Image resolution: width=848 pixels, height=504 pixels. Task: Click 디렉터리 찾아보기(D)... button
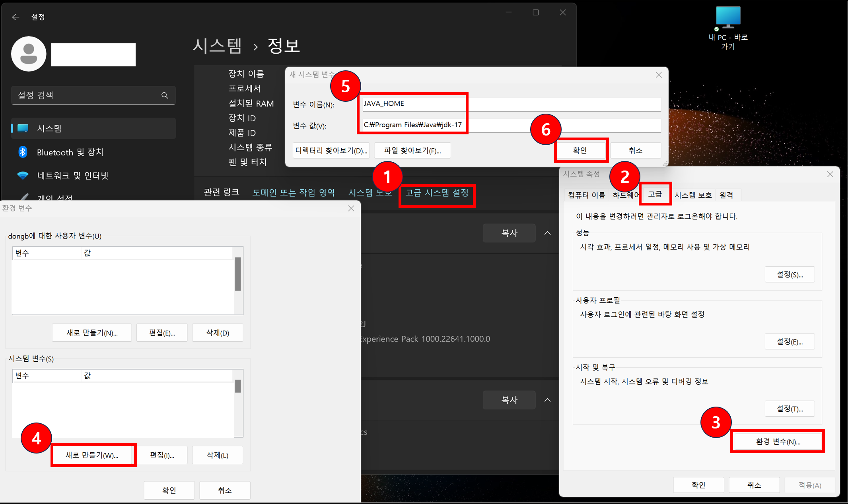pyautogui.click(x=331, y=151)
